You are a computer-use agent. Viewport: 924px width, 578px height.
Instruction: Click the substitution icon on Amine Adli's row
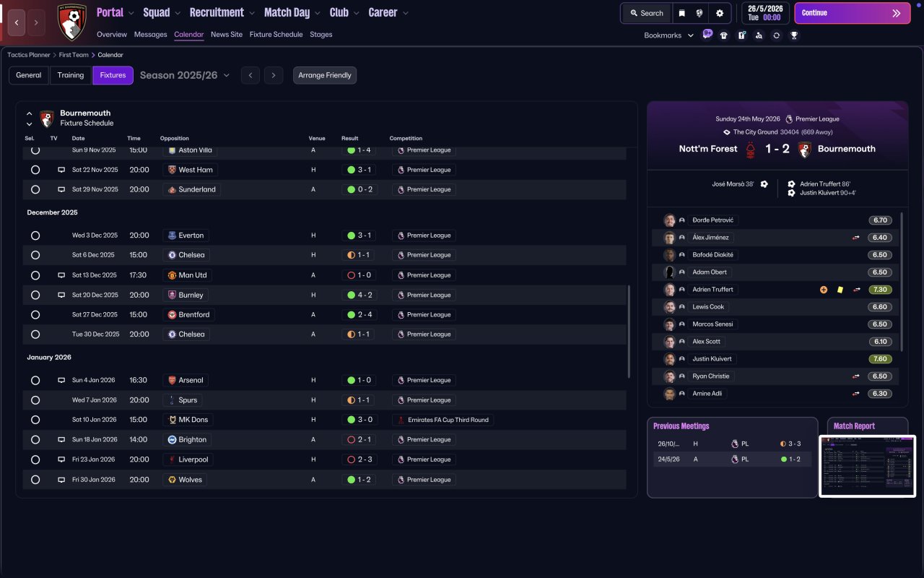coord(856,394)
